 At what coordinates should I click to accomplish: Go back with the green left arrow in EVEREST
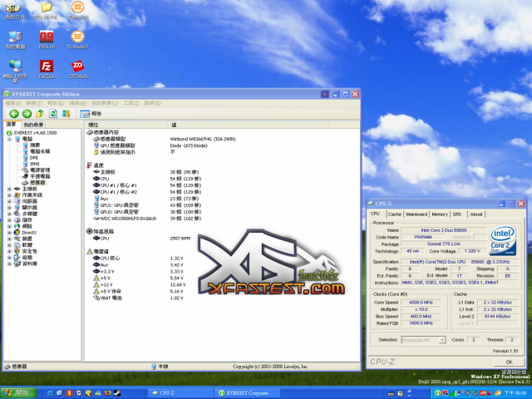[14, 114]
